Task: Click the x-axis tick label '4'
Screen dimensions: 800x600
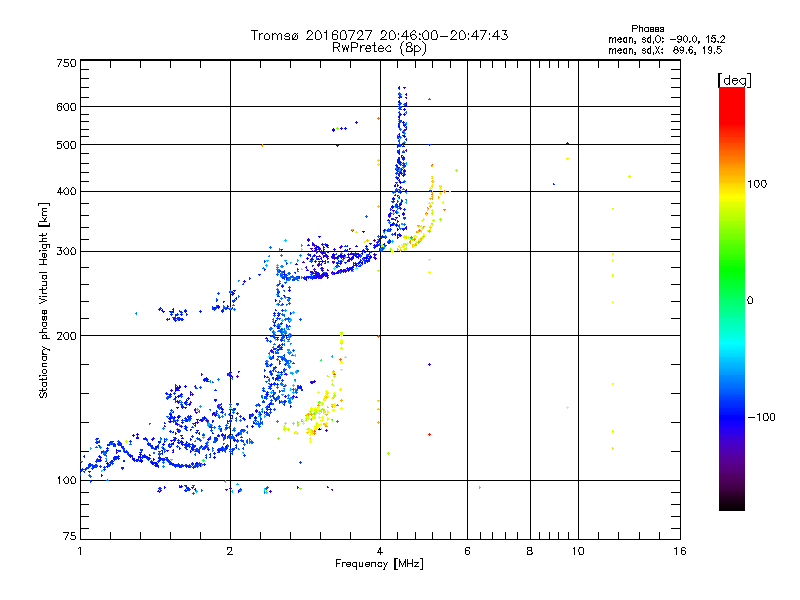Action: (380, 551)
